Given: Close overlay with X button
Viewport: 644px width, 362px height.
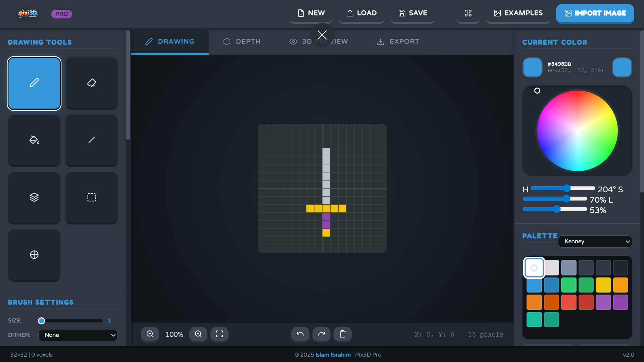Looking at the screenshot, I should tap(322, 35).
